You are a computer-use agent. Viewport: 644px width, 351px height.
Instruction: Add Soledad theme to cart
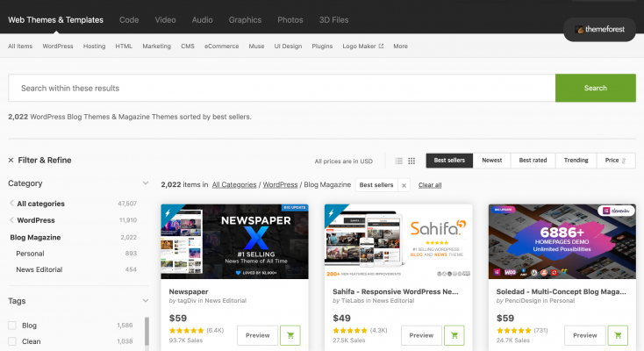point(618,335)
